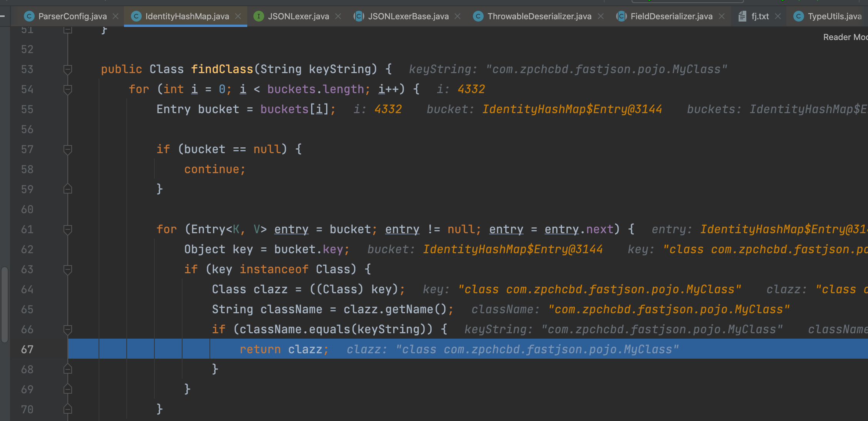Collapse the if bucket null block fold marker

point(68,149)
